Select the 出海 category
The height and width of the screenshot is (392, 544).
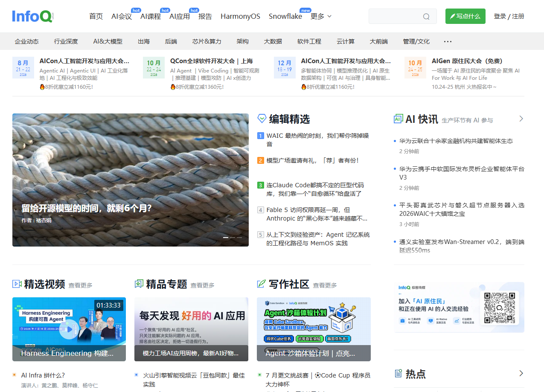144,41
